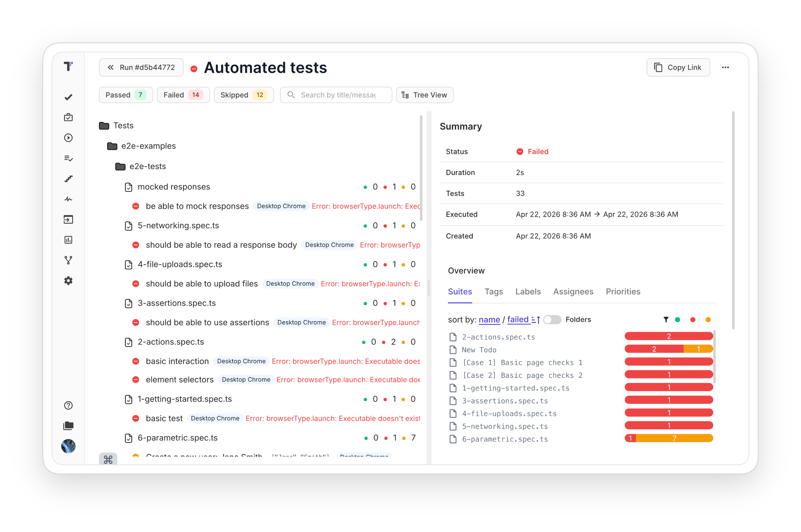
Task: Open the command palette keyboard icon
Action: tap(108, 460)
